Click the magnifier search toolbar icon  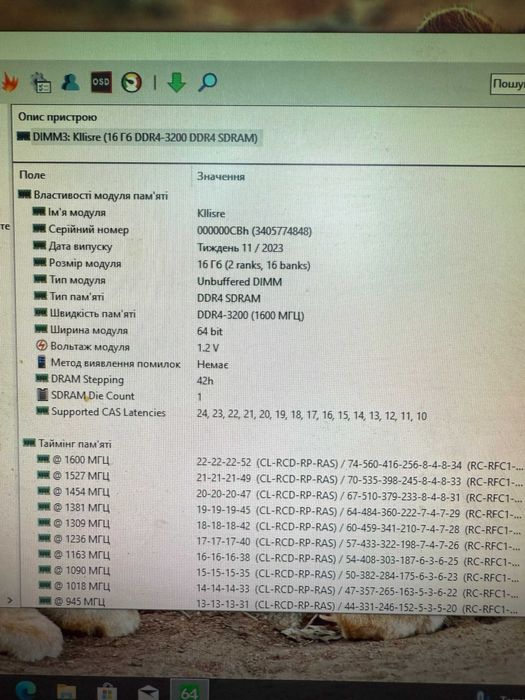tap(207, 83)
